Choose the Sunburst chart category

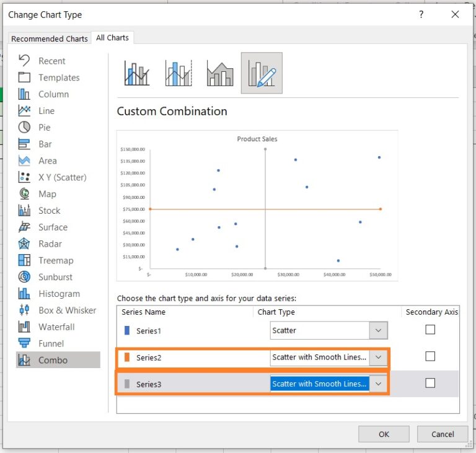(x=55, y=277)
